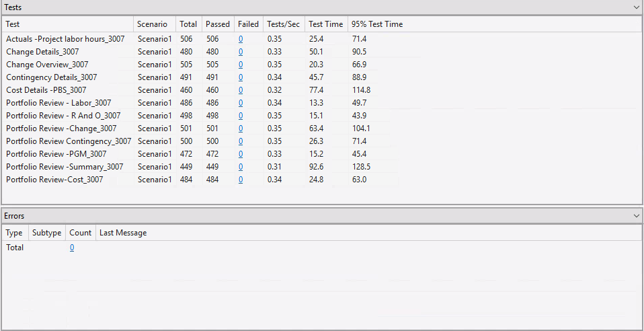The width and height of the screenshot is (644, 331).
Task: Sort by the Passed column header
Action: click(x=218, y=24)
